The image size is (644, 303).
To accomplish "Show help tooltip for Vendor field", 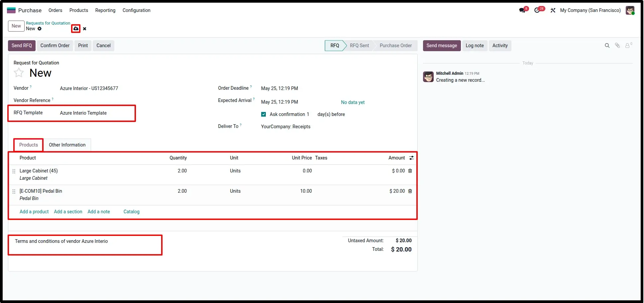I will point(31,87).
